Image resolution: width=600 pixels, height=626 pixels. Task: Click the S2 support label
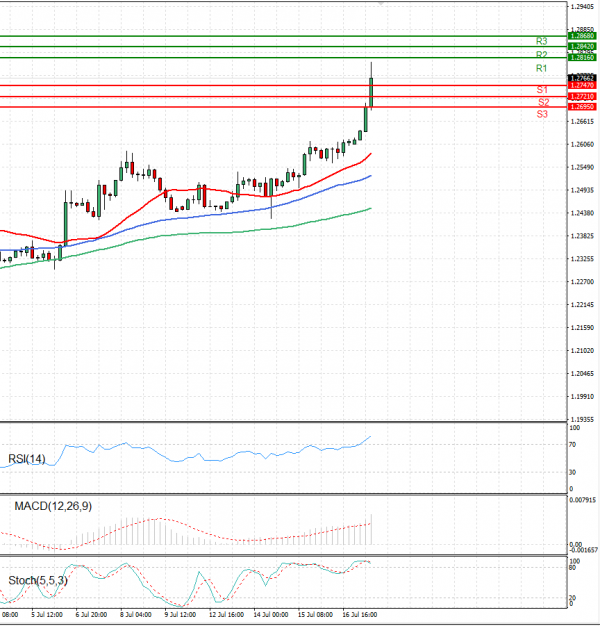click(x=543, y=102)
